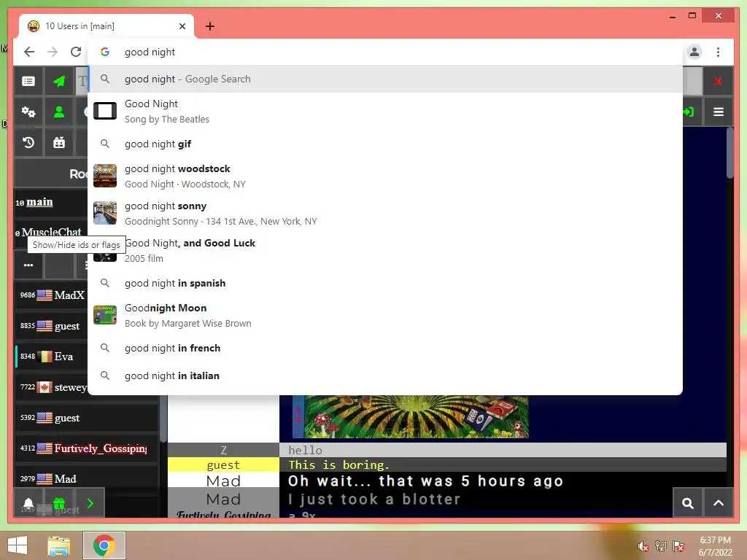Select user 'Furtively_Gossiping' in list
The image size is (747, 560).
(x=86, y=448)
